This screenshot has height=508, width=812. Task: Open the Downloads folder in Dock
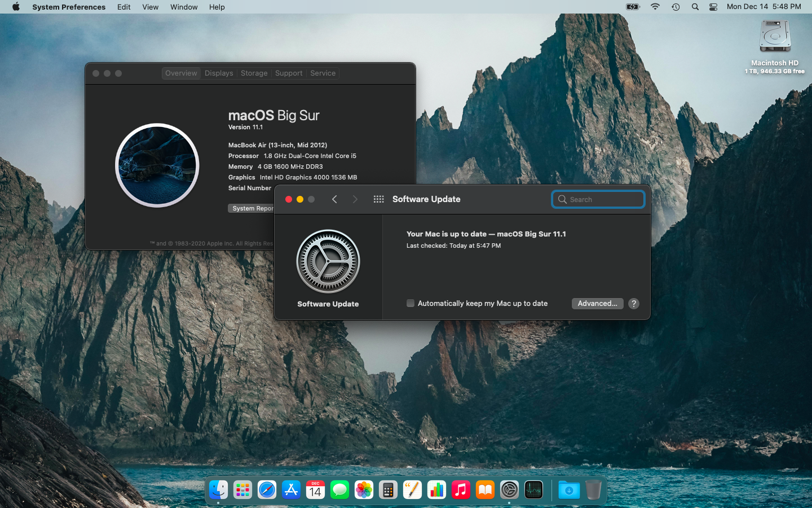pyautogui.click(x=569, y=490)
